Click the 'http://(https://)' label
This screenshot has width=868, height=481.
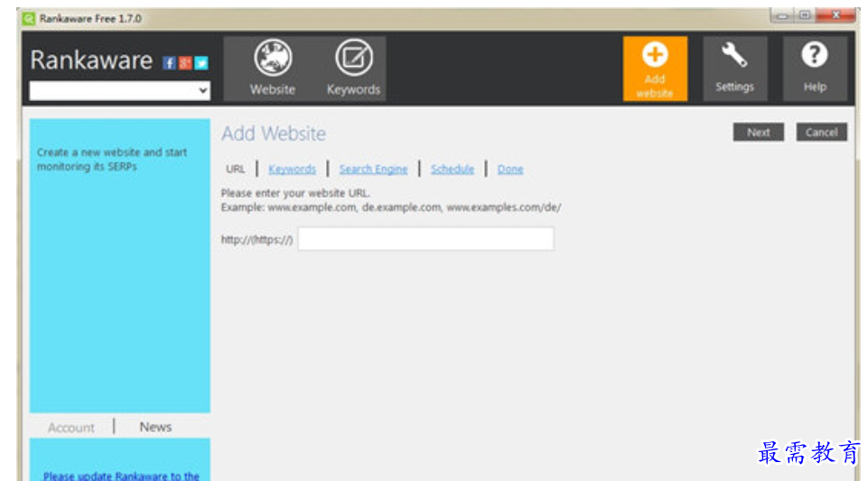click(257, 239)
